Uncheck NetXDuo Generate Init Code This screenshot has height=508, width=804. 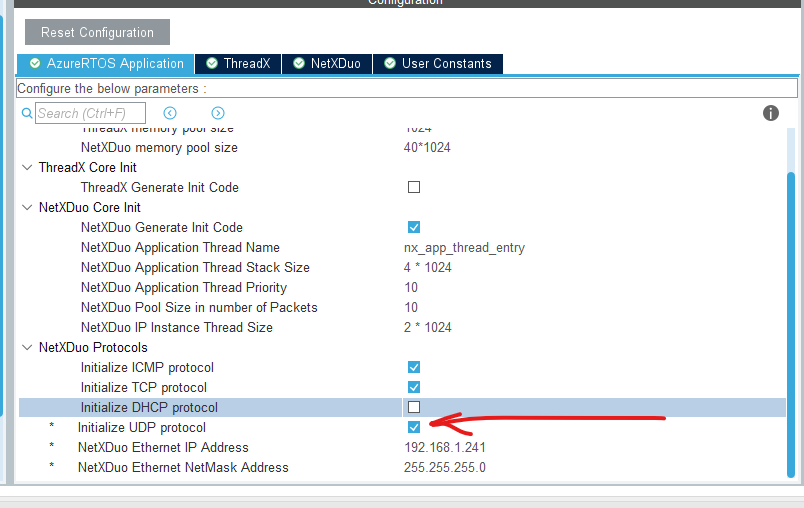[414, 227]
